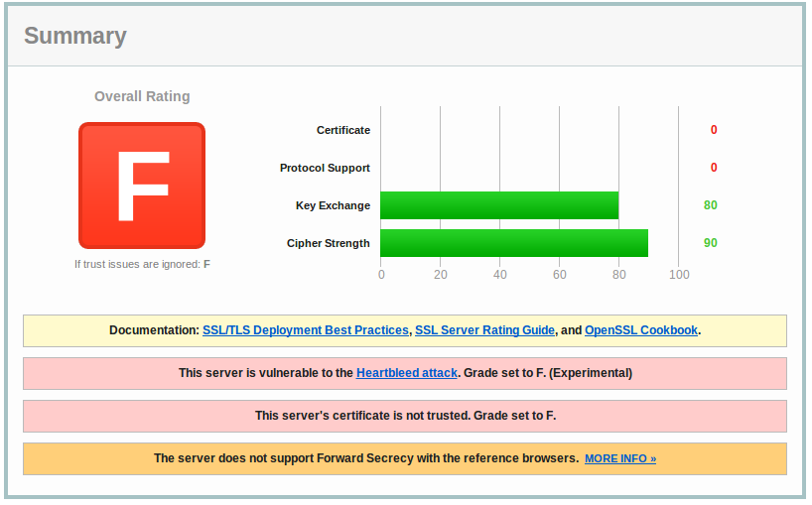Click the certificate not trusted warning
812x505 pixels.
coord(405,416)
